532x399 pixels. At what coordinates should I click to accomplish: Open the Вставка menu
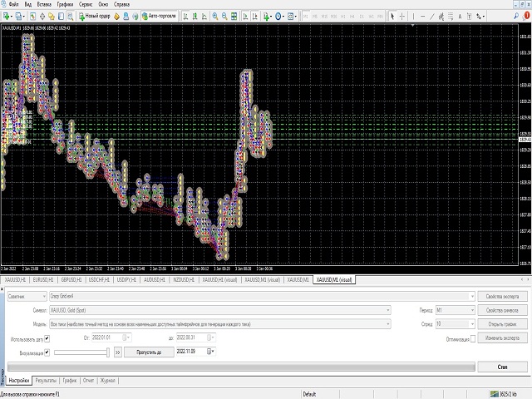click(x=44, y=4)
